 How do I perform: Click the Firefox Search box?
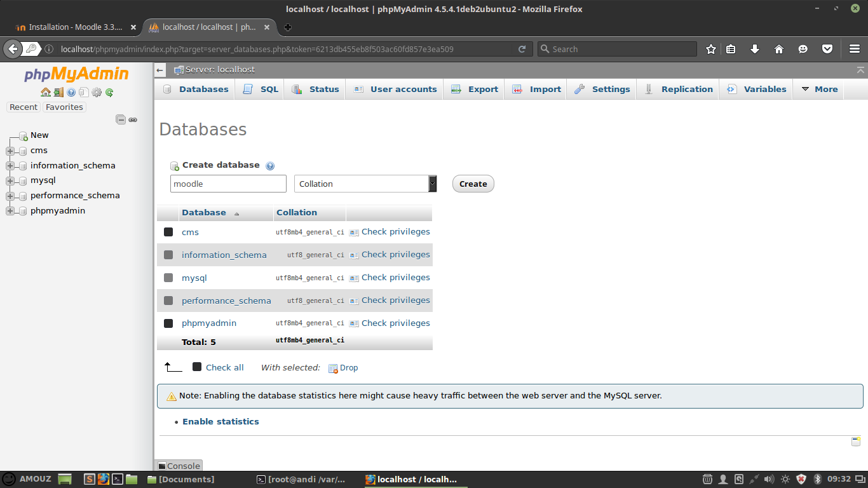[617, 49]
